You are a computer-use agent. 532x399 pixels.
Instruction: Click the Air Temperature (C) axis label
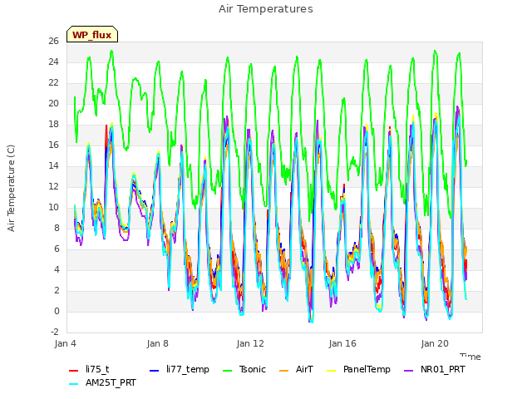(11, 189)
